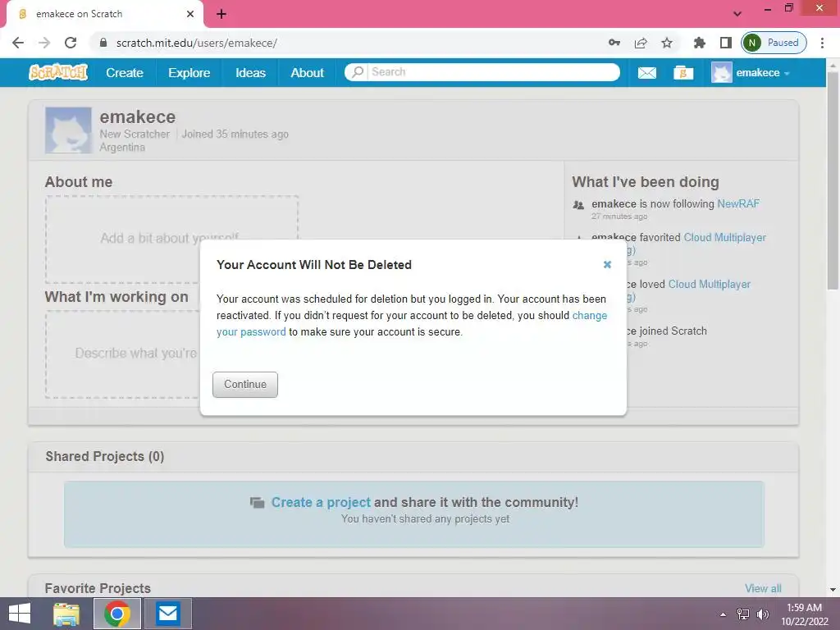Click the taskbar clock and date

pos(804,614)
